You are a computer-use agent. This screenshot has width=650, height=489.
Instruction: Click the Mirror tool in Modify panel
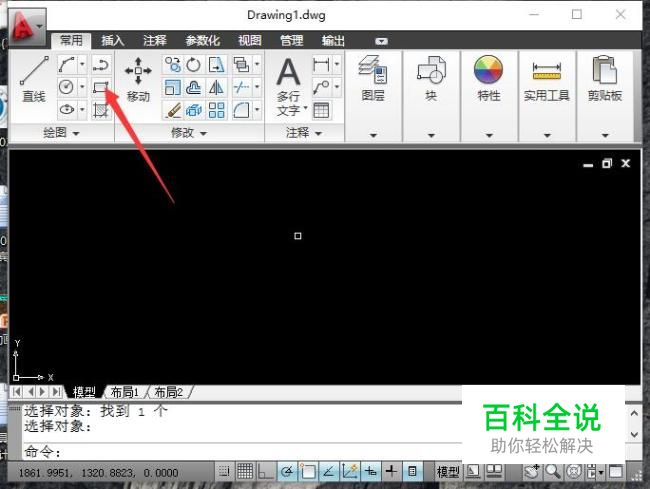[216, 87]
